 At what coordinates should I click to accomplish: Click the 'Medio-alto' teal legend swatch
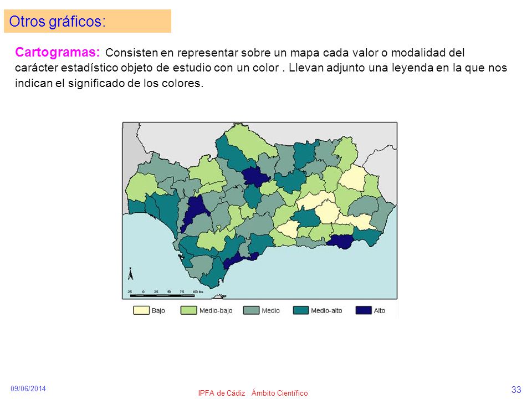pos(301,310)
